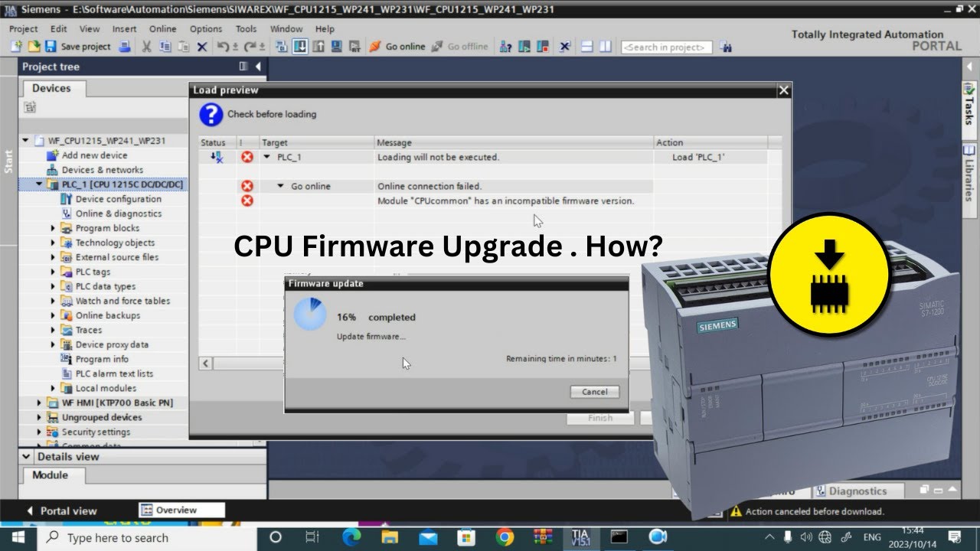Click Go online in the toolbar
The width and height of the screenshot is (980, 551).
click(x=397, y=47)
